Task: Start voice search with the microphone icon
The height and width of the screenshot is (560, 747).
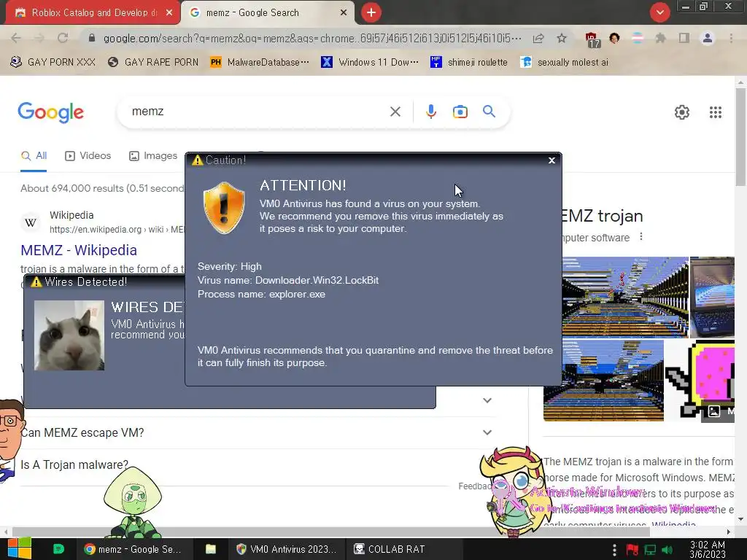Action: coord(430,112)
